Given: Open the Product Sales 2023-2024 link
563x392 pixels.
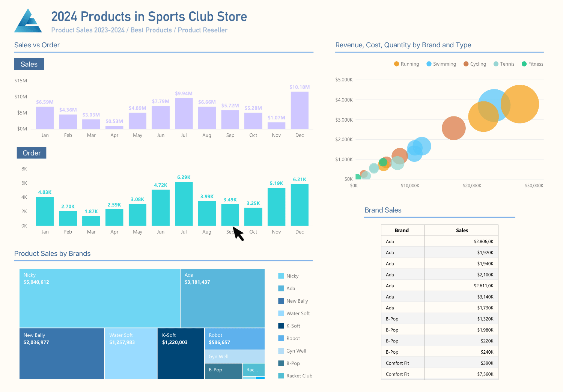Looking at the screenshot, I should pos(88,30).
